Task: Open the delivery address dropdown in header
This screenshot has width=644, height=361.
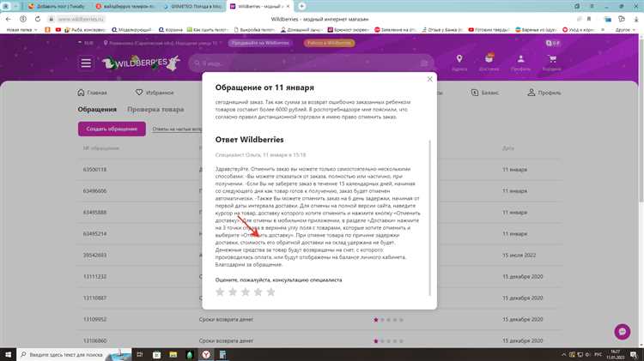Action: pos(163,43)
